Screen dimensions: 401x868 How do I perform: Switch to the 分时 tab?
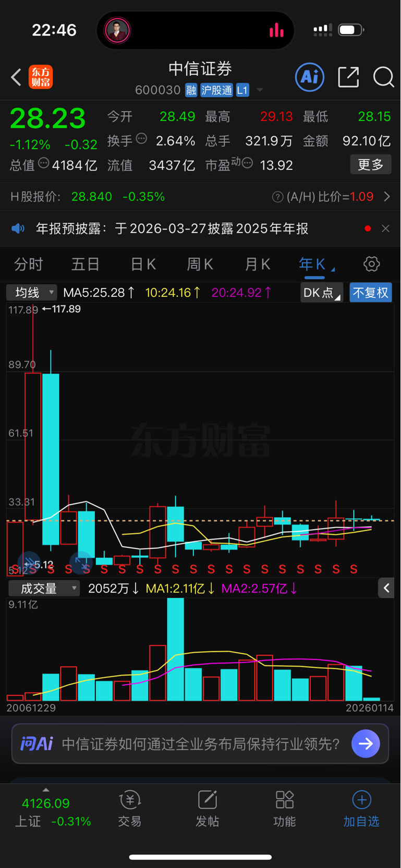[x=29, y=264]
